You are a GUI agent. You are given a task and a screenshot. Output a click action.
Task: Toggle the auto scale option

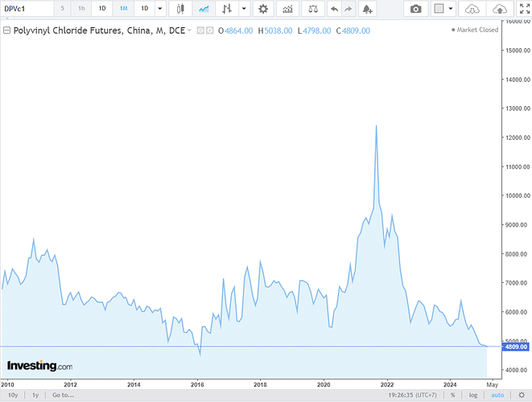point(497,395)
